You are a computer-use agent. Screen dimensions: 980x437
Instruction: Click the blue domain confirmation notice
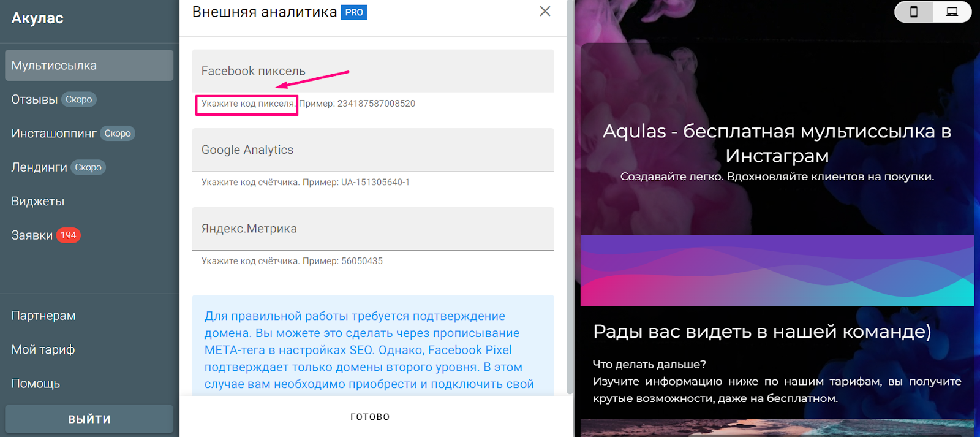(x=373, y=346)
